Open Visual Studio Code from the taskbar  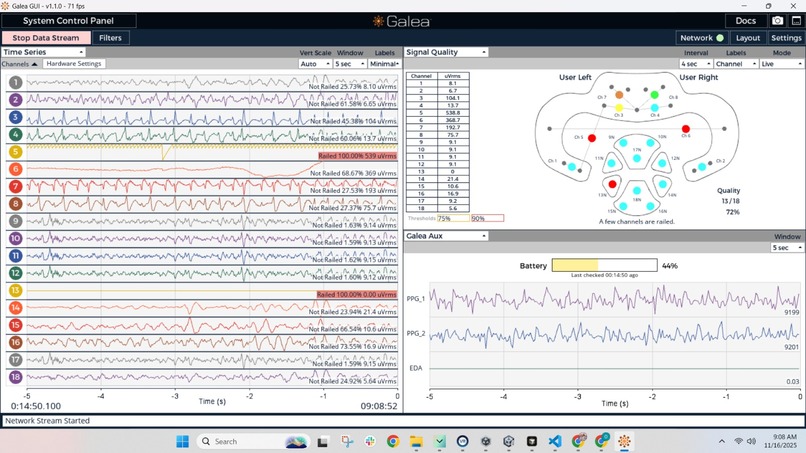[x=555, y=441]
